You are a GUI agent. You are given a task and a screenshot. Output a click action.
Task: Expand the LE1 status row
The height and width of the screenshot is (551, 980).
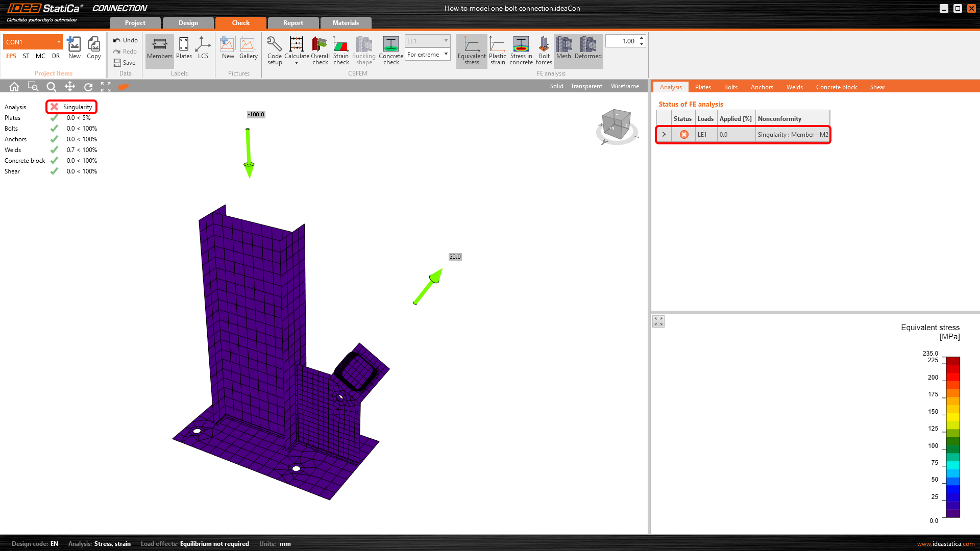pos(664,135)
